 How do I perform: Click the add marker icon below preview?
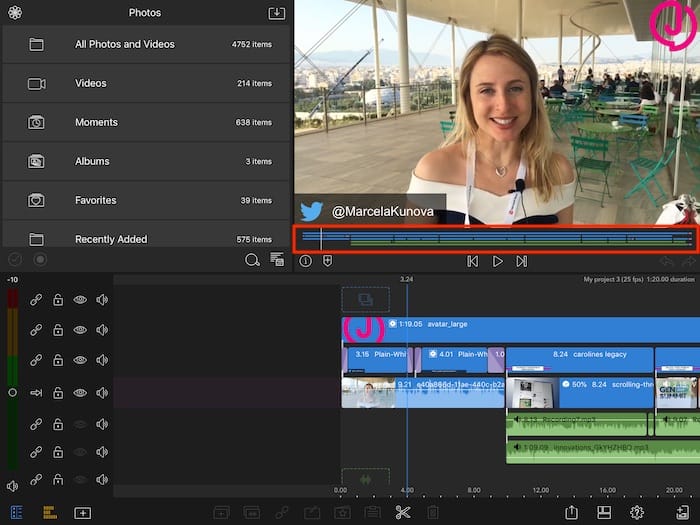(x=329, y=261)
